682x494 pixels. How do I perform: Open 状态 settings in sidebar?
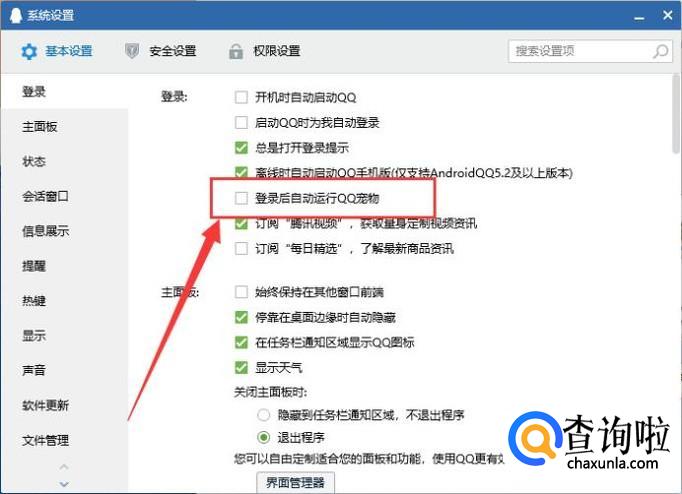(64, 161)
